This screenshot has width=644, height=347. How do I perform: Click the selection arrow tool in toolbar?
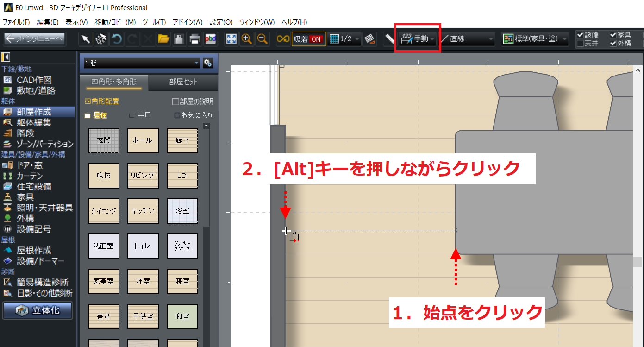point(86,39)
